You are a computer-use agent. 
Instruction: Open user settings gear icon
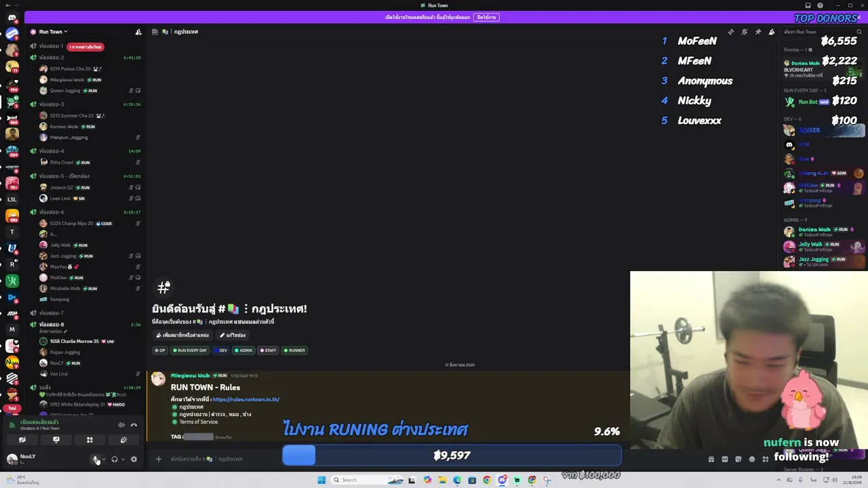(x=134, y=460)
